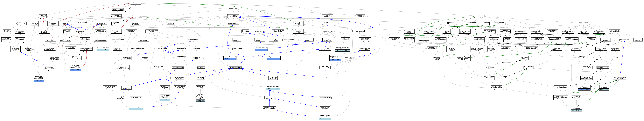644x121 pixels.
Task: Click the 'chordate embryonic development' node
Action: click(364, 49)
